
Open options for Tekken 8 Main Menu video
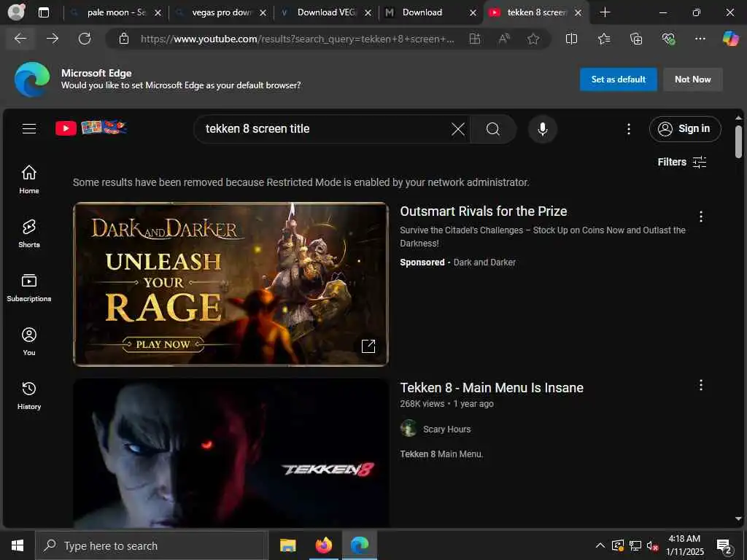coord(701,385)
